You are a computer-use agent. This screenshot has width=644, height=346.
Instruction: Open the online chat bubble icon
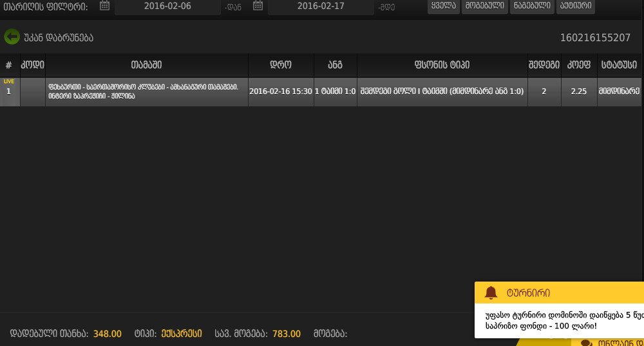(x=587, y=342)
